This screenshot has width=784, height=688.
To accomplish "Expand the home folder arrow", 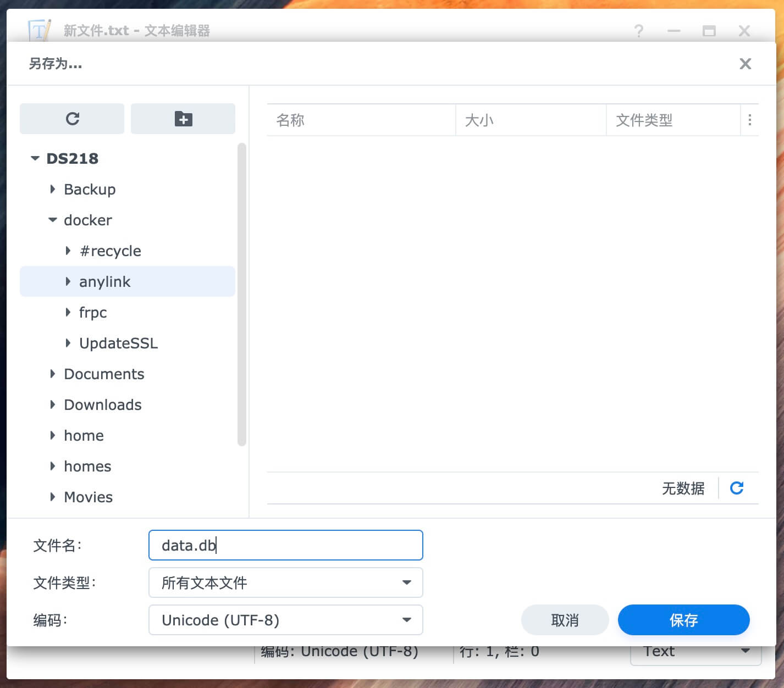I will click(x=53, y=435).
